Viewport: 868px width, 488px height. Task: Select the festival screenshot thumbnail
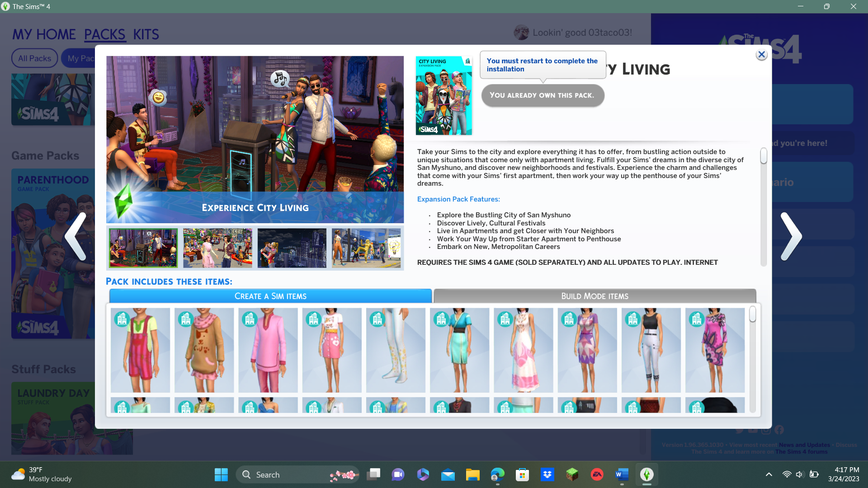point(217,248)
